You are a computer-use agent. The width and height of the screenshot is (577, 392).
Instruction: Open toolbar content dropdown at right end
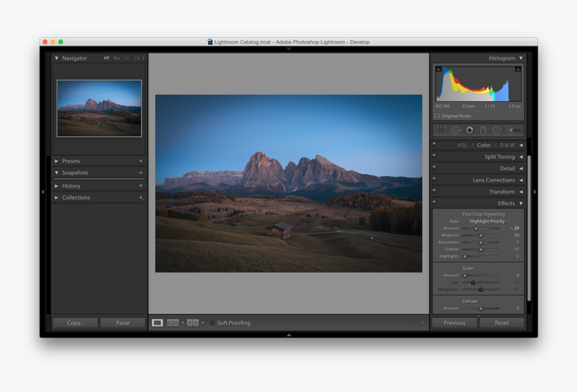click(x=423, y=323)
